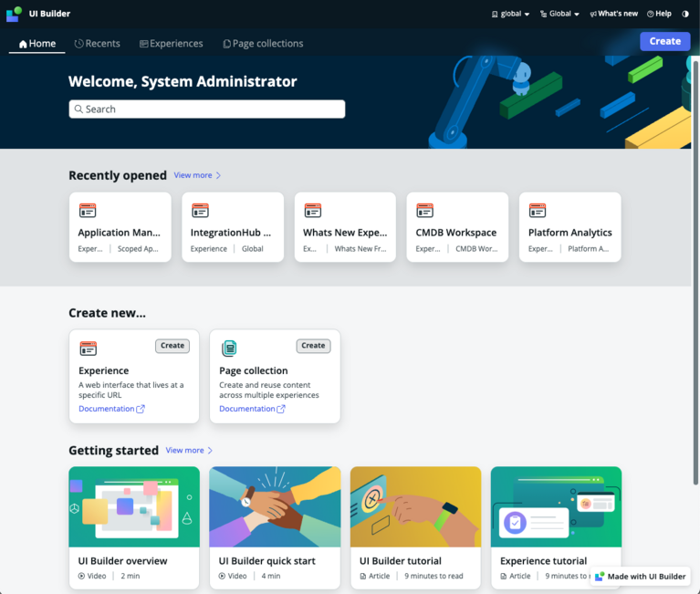Click the Page collections tab icon

(226, 44)
